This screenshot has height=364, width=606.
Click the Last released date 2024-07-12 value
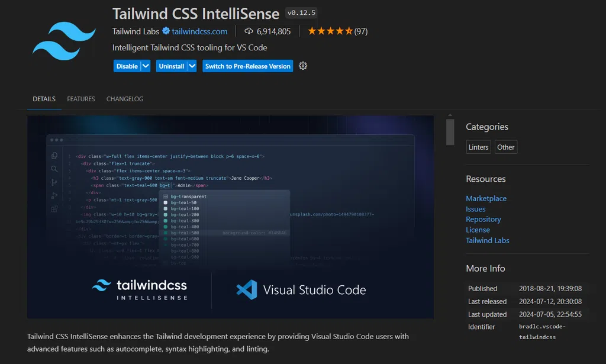pyautogui.click(x=550, y=301)
